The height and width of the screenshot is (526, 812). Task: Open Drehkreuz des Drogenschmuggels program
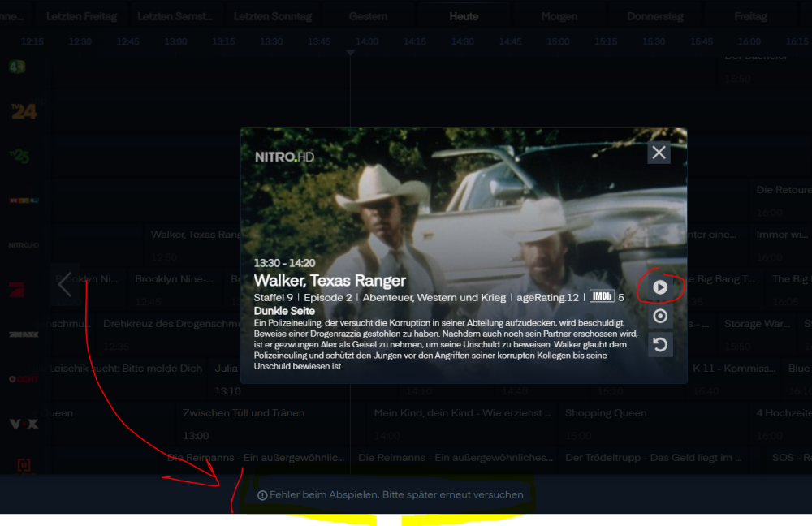pyautogui.click(x=171, y=334)
